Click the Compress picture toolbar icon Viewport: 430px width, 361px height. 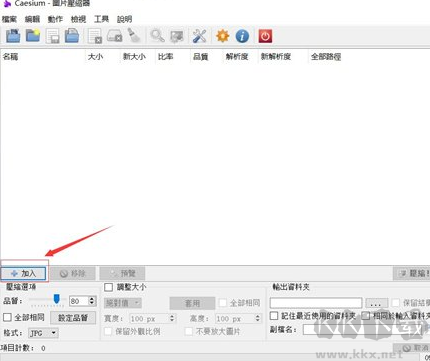(177, 36)
